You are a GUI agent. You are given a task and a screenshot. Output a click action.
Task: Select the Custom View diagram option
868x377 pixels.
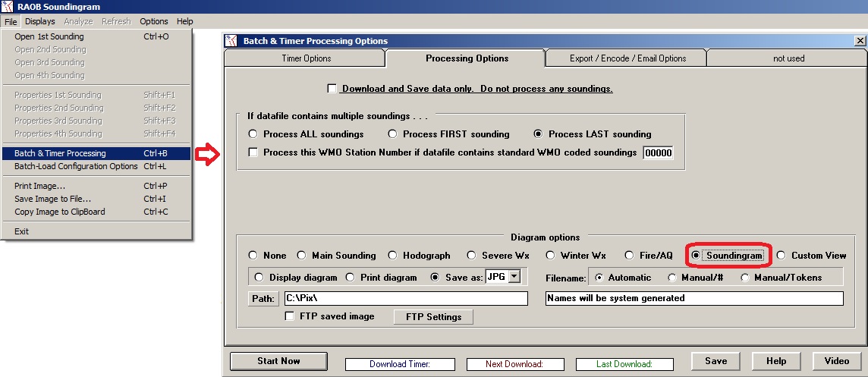pyautogui.click(x=781, y=255)
